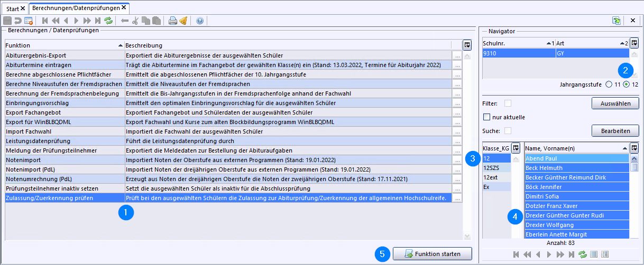Click the paste icon in toolbar
The width and height of the screenshot is (644, 265).
pyautogui.click(x=157, y=21)
